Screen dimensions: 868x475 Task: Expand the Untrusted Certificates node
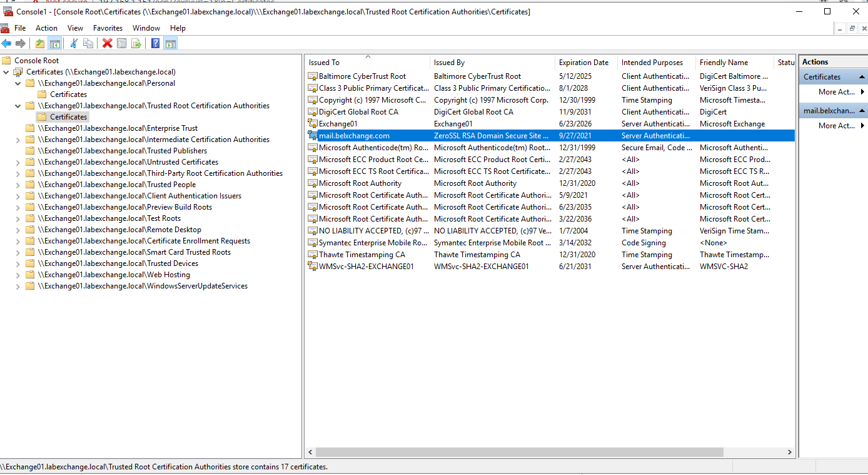18,162
